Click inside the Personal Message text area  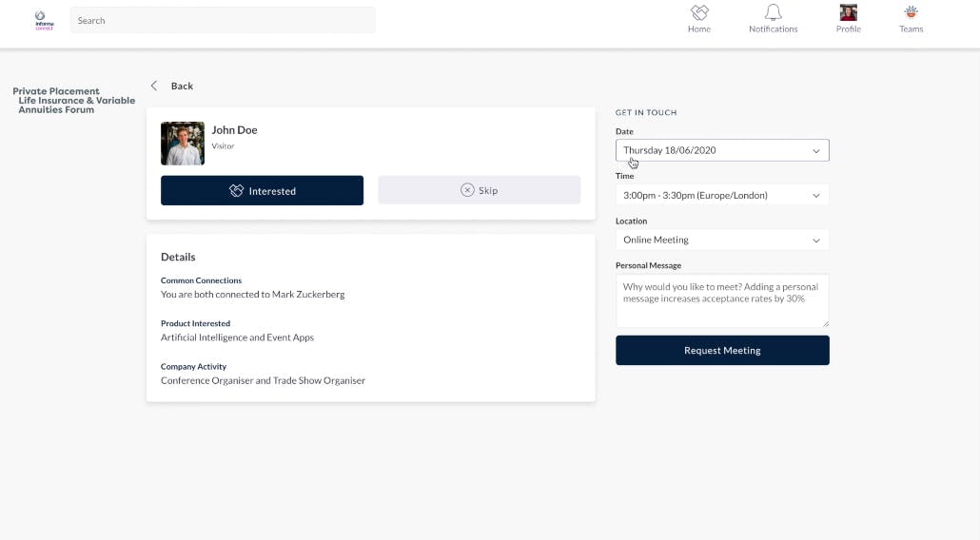click(x=722, y=300)
